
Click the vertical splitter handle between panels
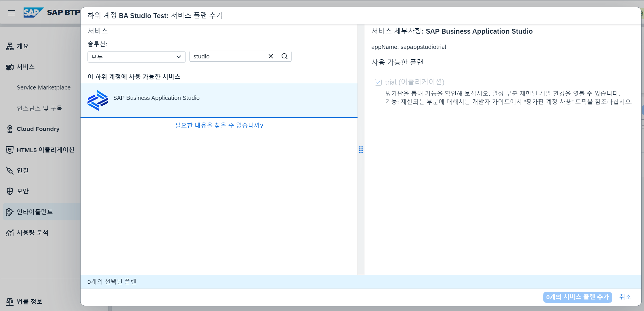click(x=361, y=150)
